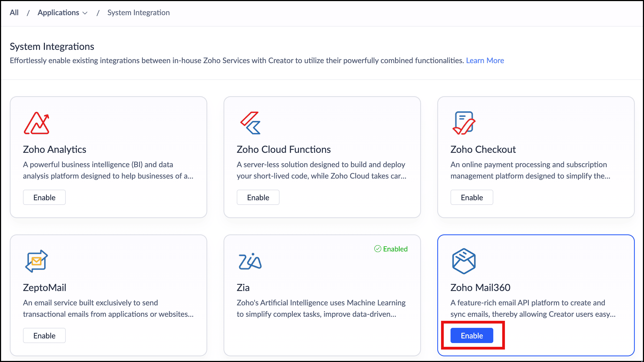
Task: Click the Zoho Mail360 envelope icon
Action: point(464,261)
